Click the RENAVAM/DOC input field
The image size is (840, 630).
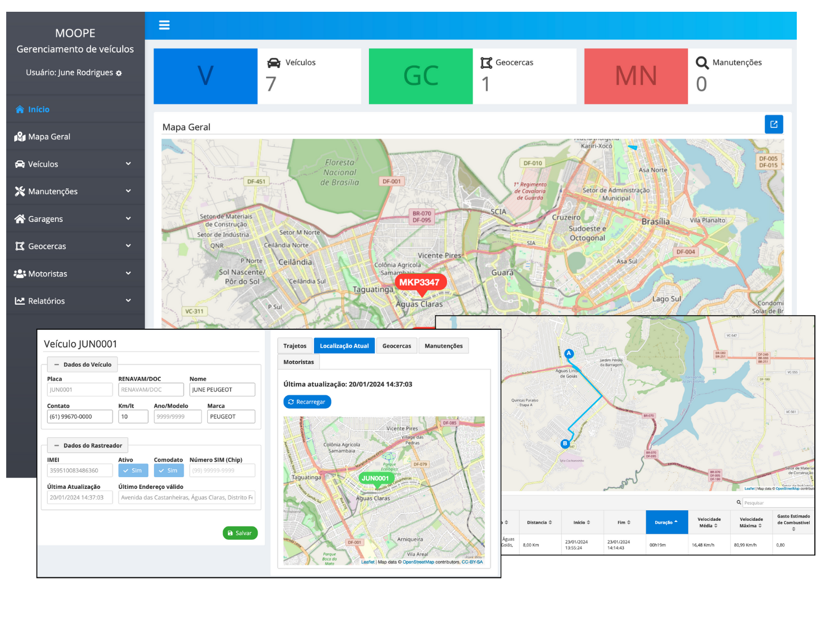click(x=151, y=390)
